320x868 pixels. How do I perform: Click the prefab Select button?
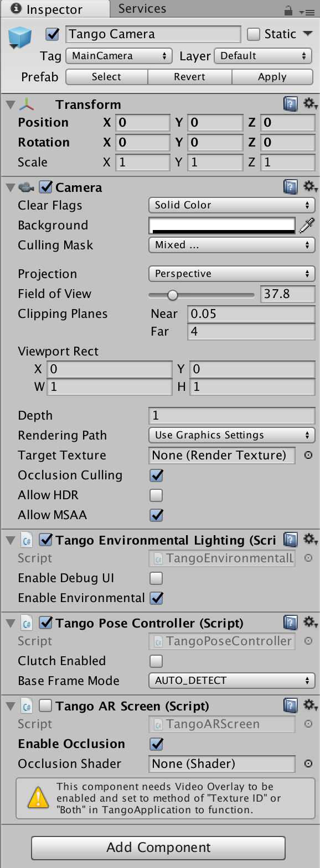pos(107,77)
